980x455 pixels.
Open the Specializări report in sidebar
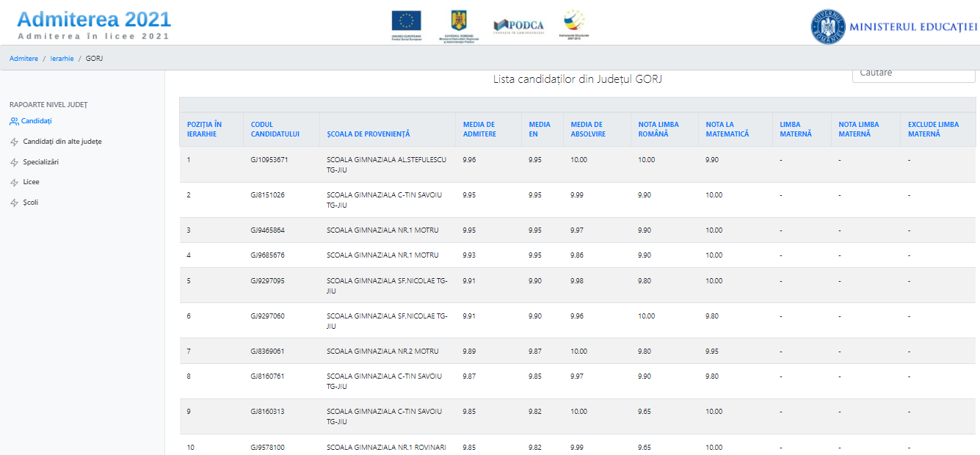pyautogui.click(x=40, y=162)
